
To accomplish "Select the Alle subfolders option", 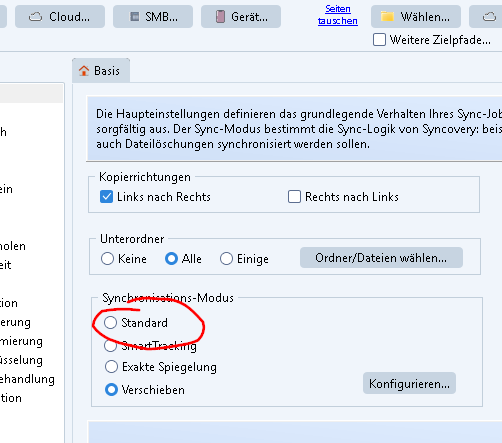I will [171, 259].
